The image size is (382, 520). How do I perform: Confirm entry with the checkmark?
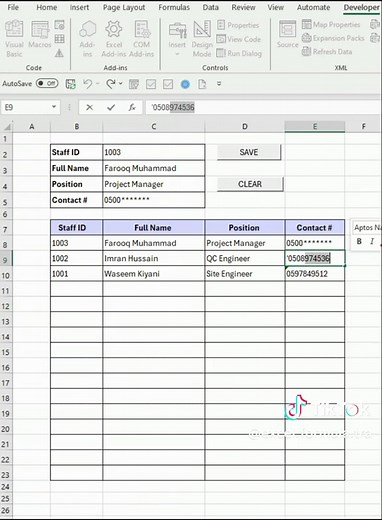tap(111, 107)
